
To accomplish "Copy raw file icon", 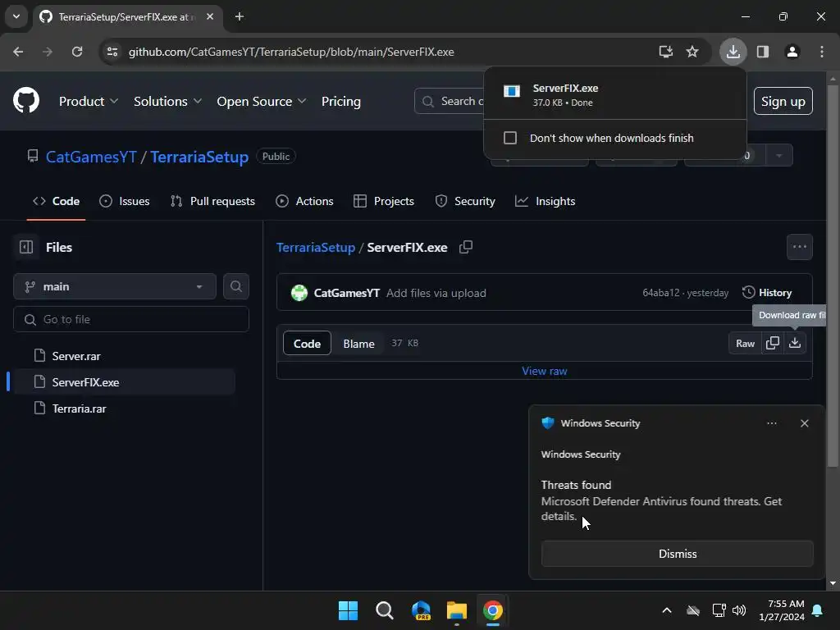I will [773, 344].
